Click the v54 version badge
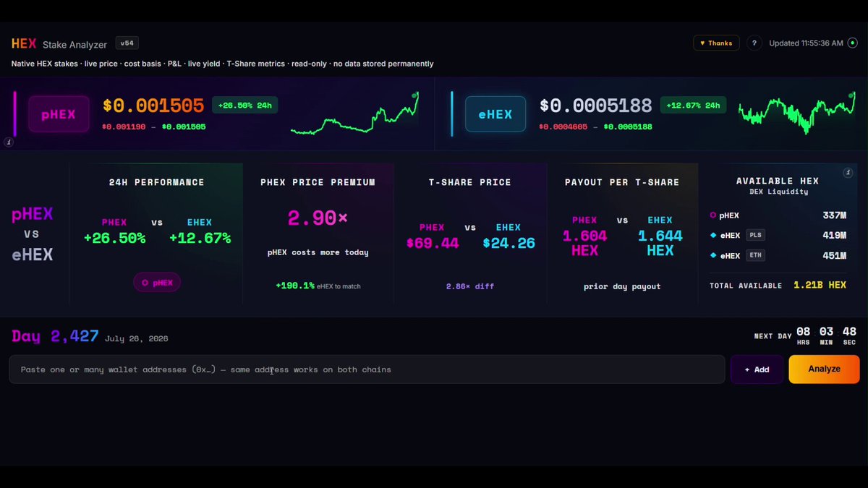The width and height of the screenshot is (868, 488). 127,43
